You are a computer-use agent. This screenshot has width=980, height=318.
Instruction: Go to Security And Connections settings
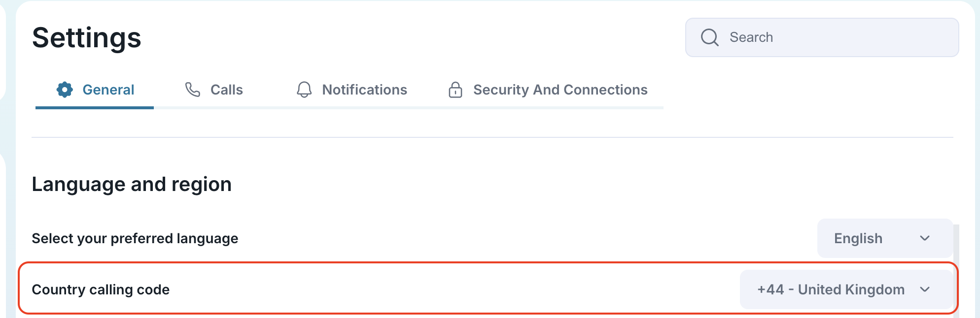560,90
